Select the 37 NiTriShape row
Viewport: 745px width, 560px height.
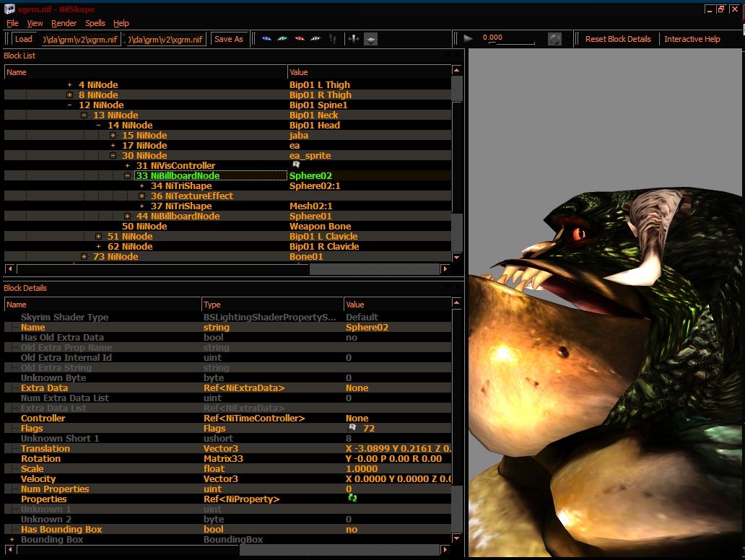click(x=227, y=206)
